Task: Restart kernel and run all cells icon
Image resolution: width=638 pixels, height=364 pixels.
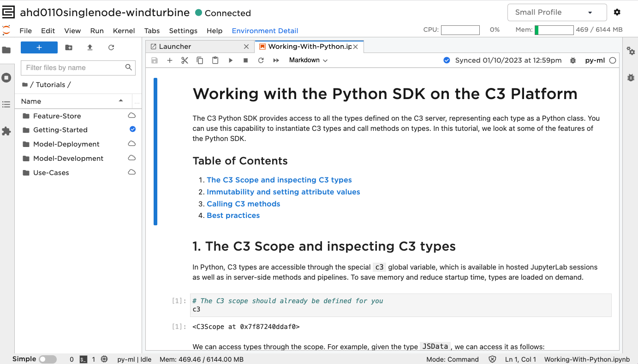Action: point(276,60)
